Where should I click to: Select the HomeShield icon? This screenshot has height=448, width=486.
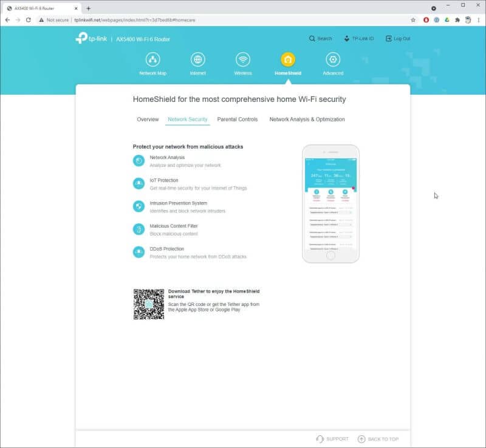click(288, 59)
